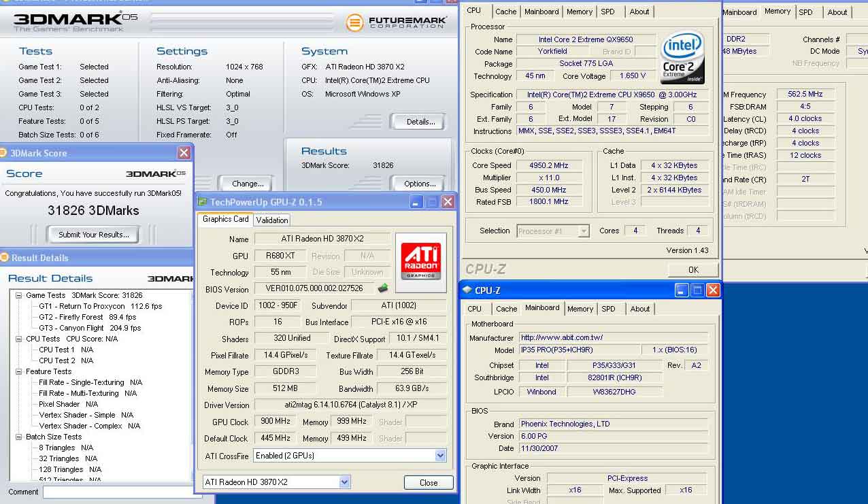Viewport: 868px width, 504px height.
Task: Minimize the CPU-Z Mainboard window
Action: 682,290
